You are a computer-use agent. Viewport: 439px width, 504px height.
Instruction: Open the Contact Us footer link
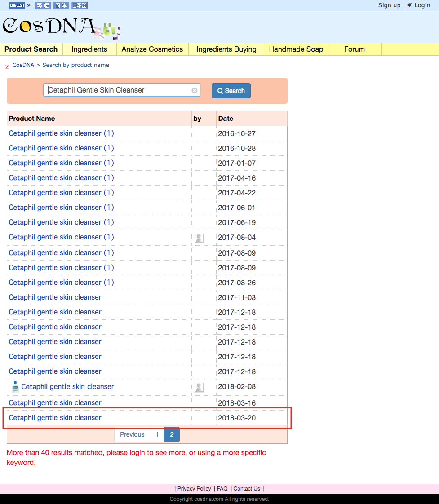coord(247,489)
